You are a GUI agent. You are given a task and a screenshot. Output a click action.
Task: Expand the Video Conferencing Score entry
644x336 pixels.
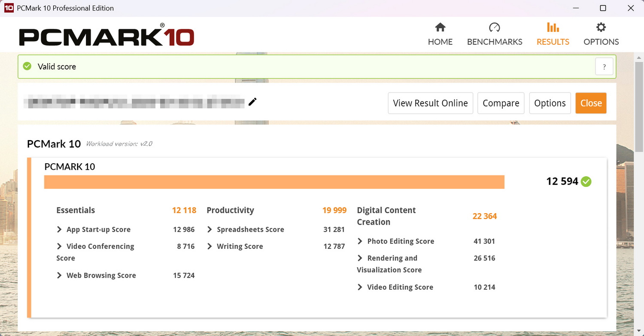tap(59, 246)
